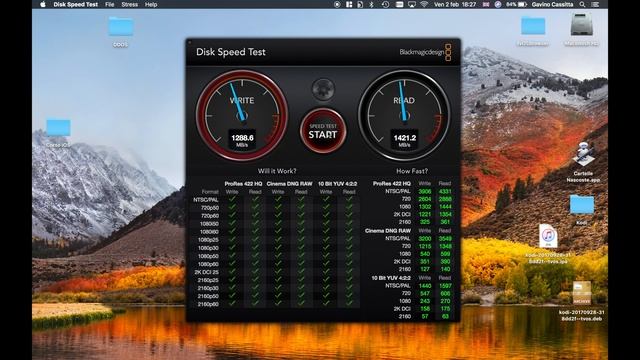Open the Disk Speed Test settings gear
The height and width of the screenshot is (360, 640).
[323, 89]
